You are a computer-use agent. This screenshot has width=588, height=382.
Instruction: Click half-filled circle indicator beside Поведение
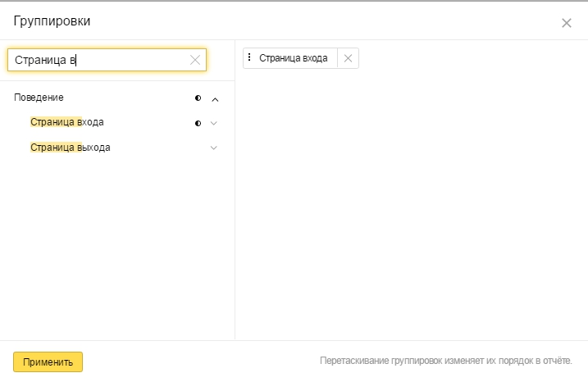(198, 98)
